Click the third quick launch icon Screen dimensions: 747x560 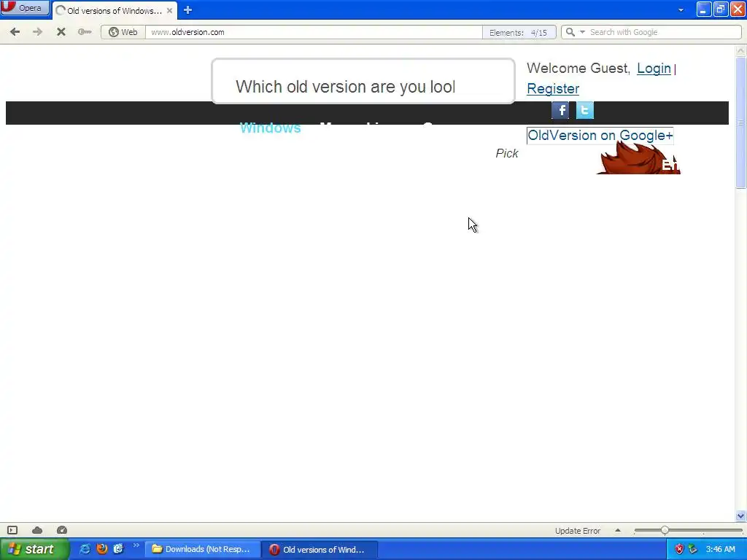[x=119, y=549]
